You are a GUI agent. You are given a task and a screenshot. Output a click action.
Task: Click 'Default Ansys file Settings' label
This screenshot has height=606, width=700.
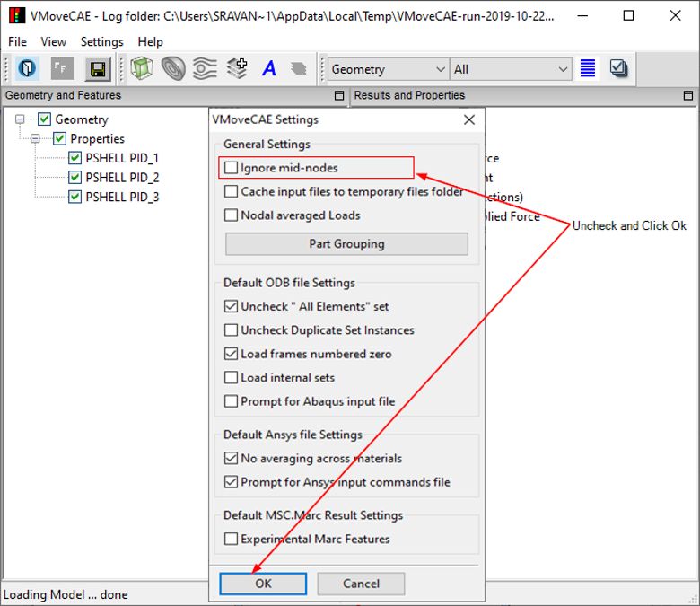pos(293,435)
